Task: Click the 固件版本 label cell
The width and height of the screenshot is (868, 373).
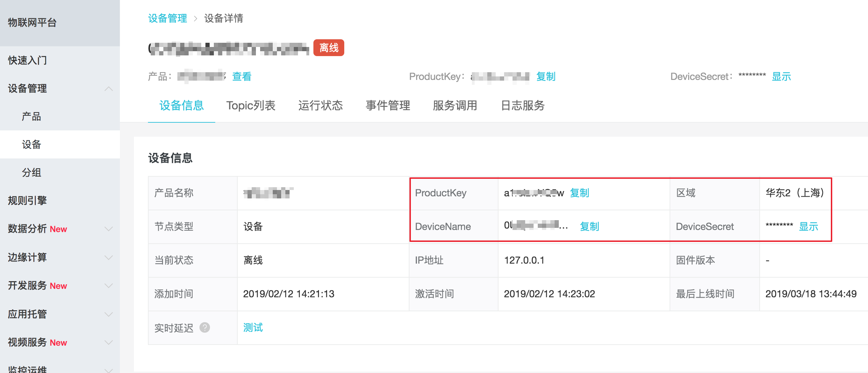Action: pyautogui.click(x=714, y=260)
